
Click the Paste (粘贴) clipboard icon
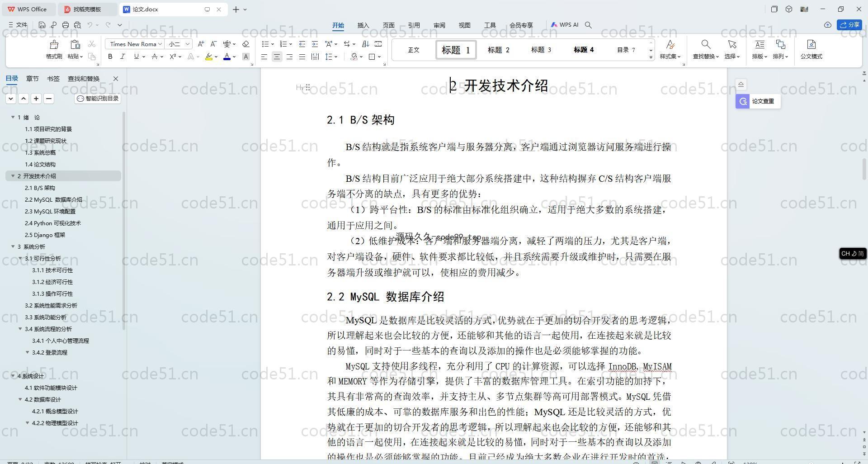pyautogui.click(x=75, y=45)
